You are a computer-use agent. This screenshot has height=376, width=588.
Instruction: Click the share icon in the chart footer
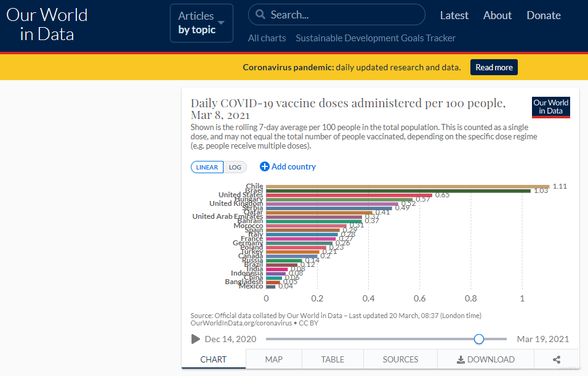[x=557, y=359]
